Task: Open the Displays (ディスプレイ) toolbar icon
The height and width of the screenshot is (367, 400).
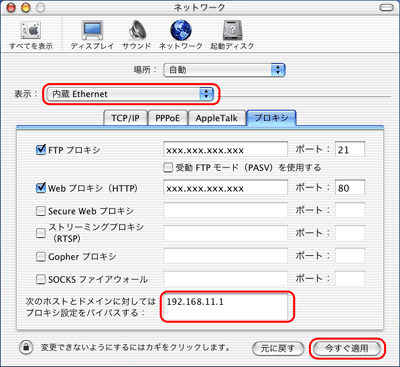Action: pyautogui.click(x=92, y=35)
